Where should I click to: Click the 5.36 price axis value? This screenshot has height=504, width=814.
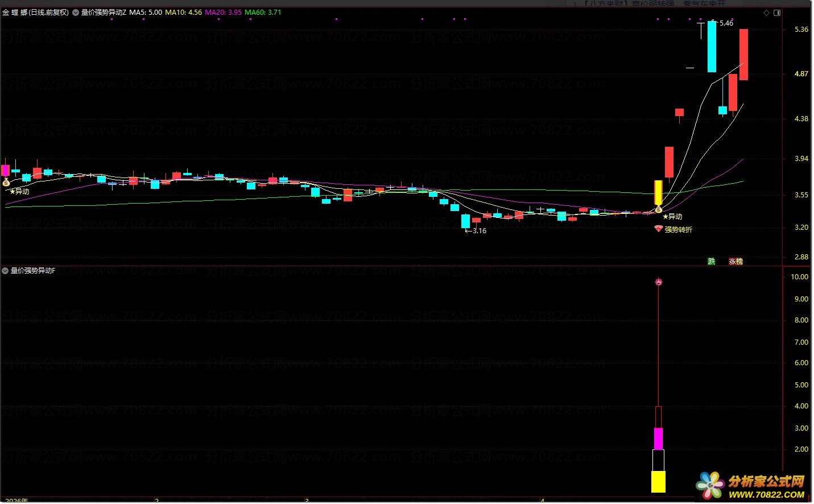click(801, 30)
